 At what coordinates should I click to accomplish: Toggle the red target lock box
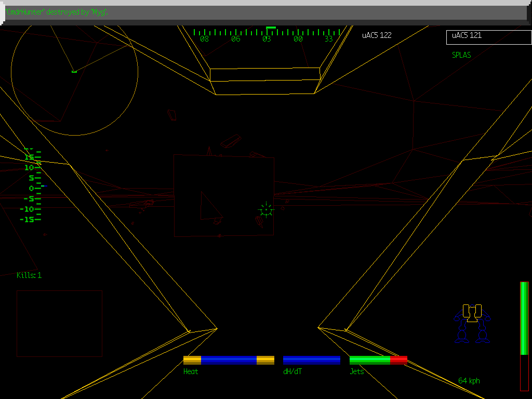[x=223, y=196]
